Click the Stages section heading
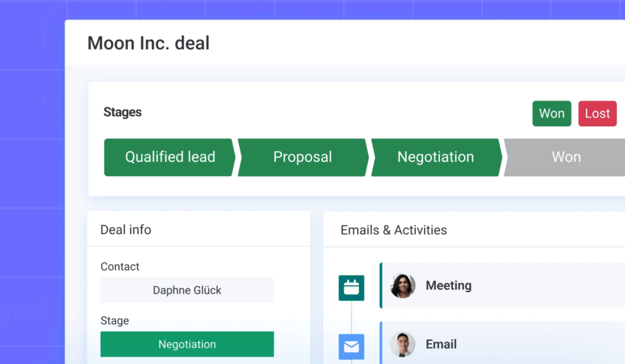The image size is (625, 364). point(123,112)
